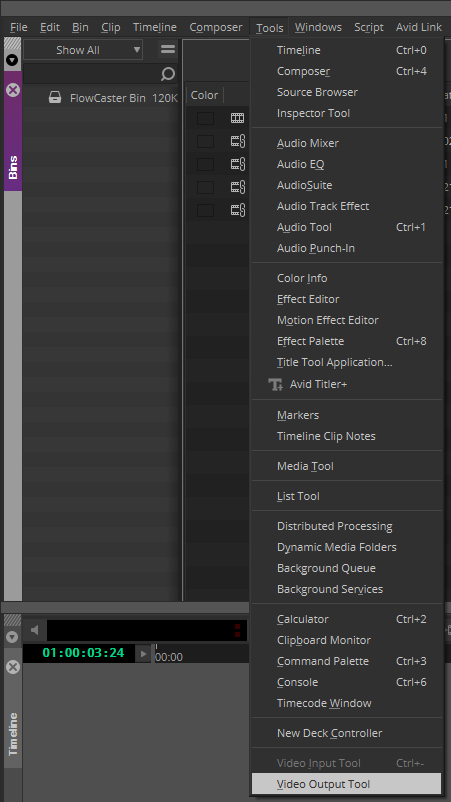Click the bin search magnifier icon

click(x=168, y=74)
